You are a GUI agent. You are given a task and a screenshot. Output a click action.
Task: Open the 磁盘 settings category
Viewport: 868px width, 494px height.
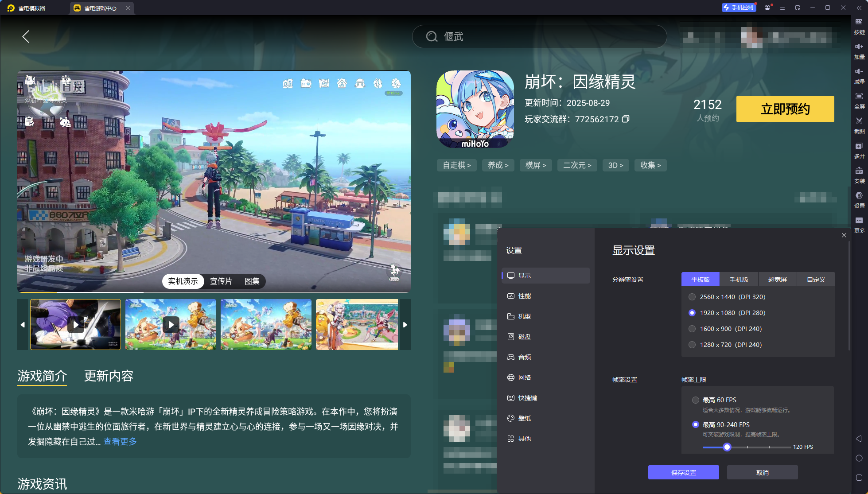[x=546, y=337]
